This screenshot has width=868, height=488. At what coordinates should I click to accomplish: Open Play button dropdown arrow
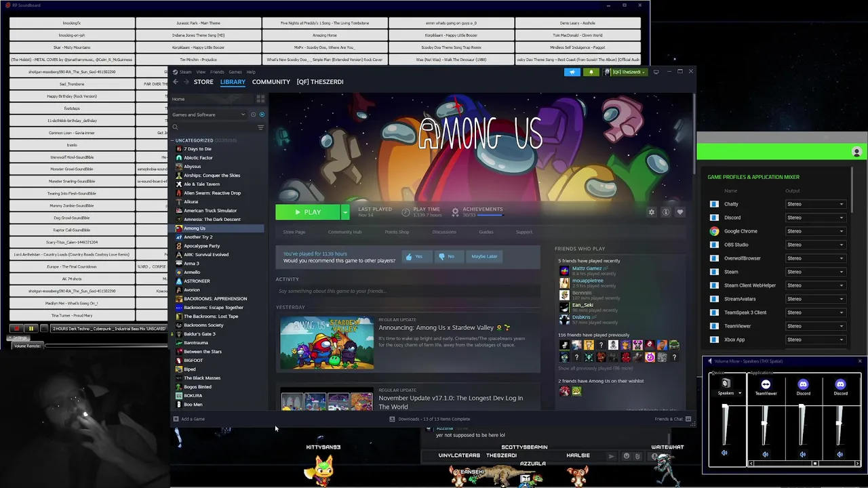pyautogui.click(x=344, y=212)
